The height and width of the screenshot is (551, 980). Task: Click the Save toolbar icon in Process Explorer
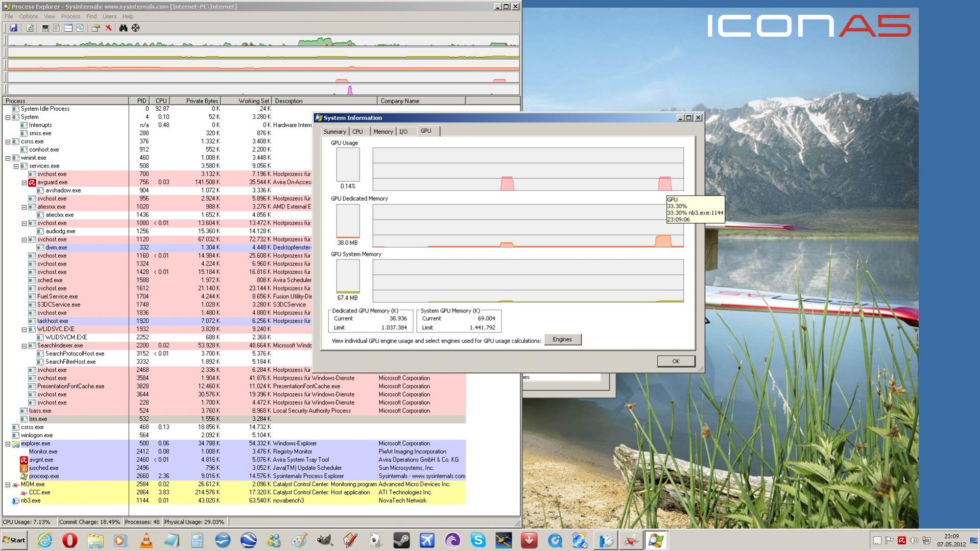click(x=13, y=28)
